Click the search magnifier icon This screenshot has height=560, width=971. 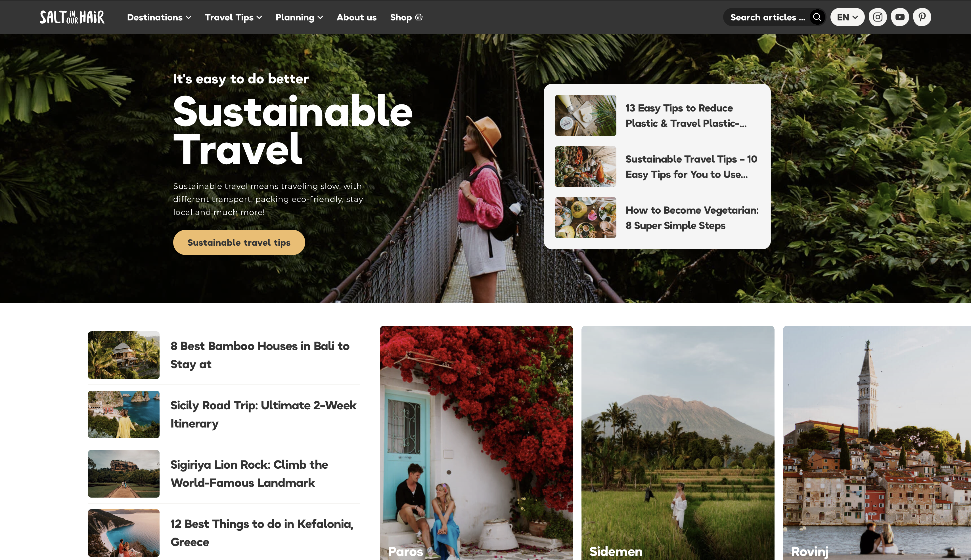[817, 17]
